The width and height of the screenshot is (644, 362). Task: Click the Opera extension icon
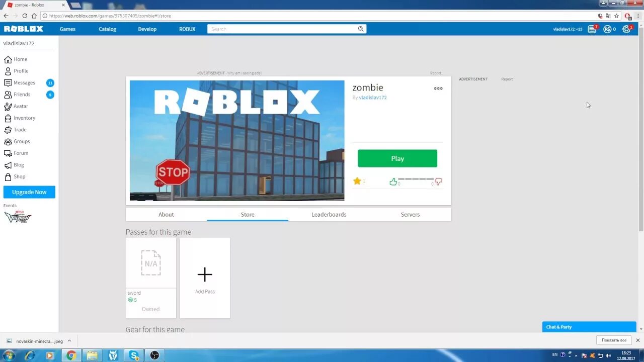[627, 16]
